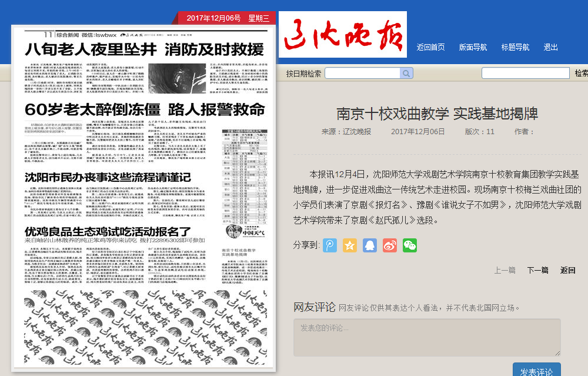The width and height of the screenshot is (588, 376).
Task: Share to QQ using penguin icon
Action: click(x=369, y=245)
